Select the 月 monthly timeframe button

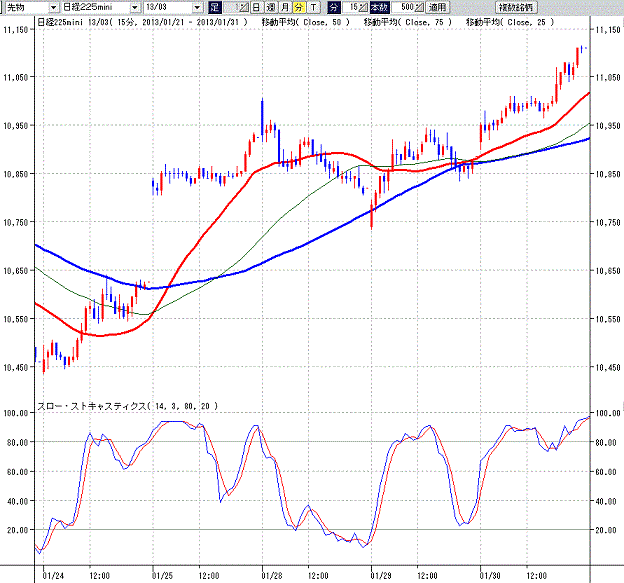click(285, 7)
